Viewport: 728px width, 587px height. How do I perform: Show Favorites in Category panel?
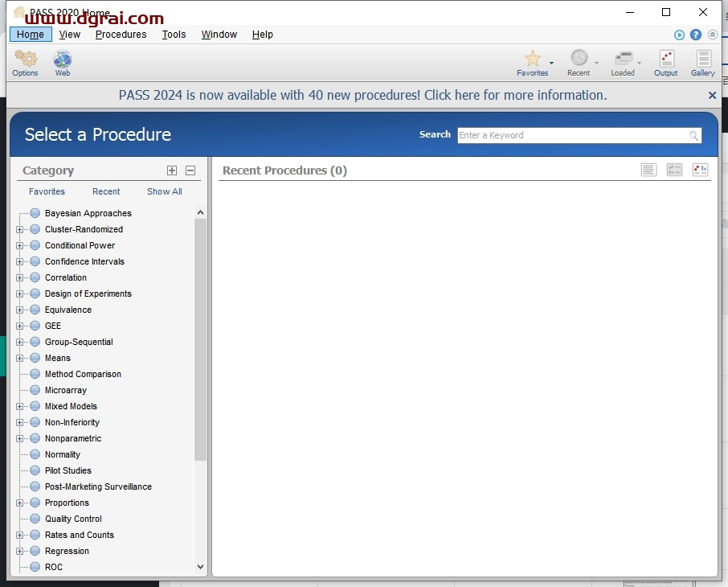(x=47, y=191)
